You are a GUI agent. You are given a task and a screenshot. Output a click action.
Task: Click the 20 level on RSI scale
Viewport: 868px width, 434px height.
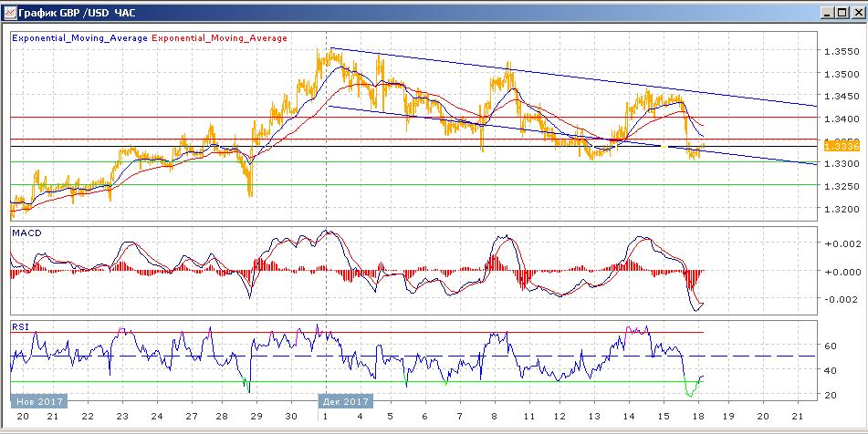(831, 395)
